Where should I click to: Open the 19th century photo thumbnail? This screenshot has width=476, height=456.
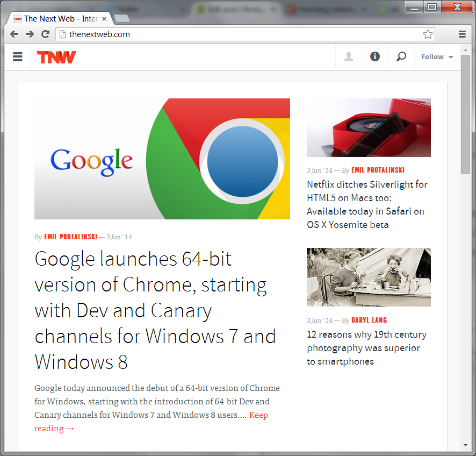point(369,277)
